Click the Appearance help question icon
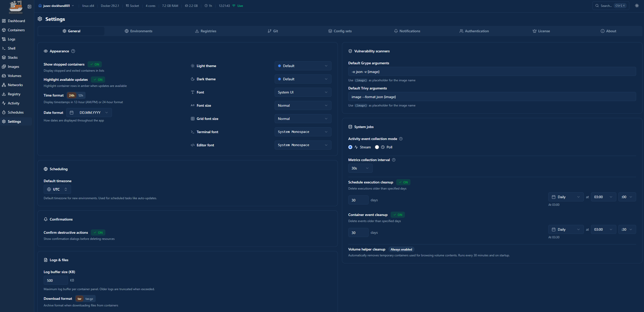This screenshot has width=644, height=312. [x=73, y=51]
